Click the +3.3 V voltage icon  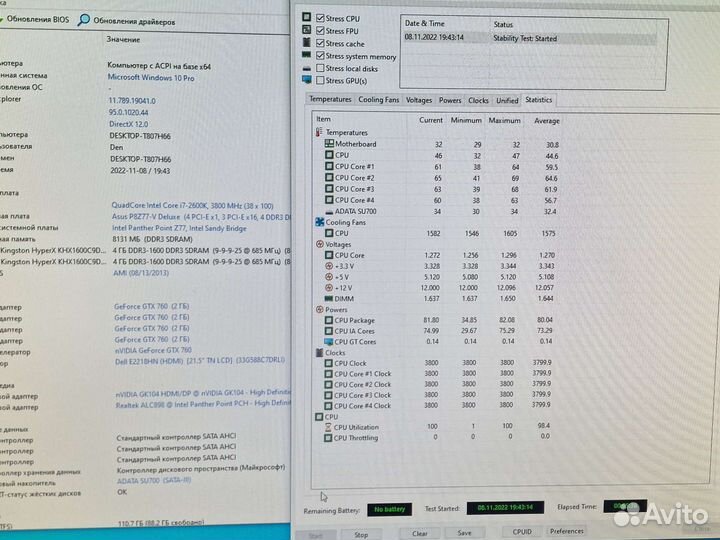tap(329, 266)
